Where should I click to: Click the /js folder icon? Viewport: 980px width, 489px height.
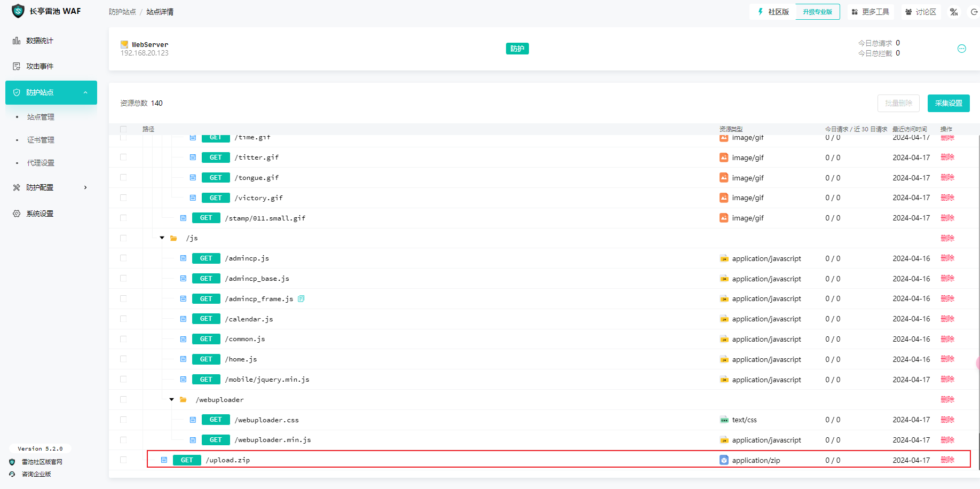pyautogui.click(x=173, y=238)
